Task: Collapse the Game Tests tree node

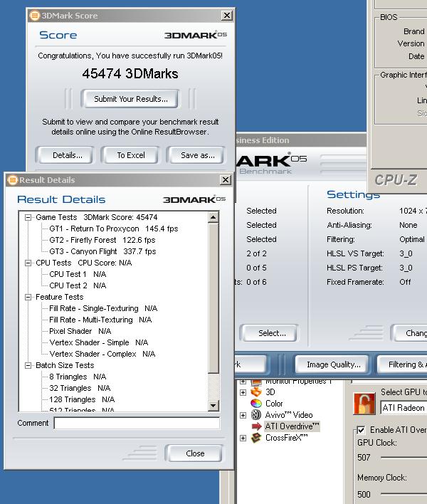Action: click(28, 218)
